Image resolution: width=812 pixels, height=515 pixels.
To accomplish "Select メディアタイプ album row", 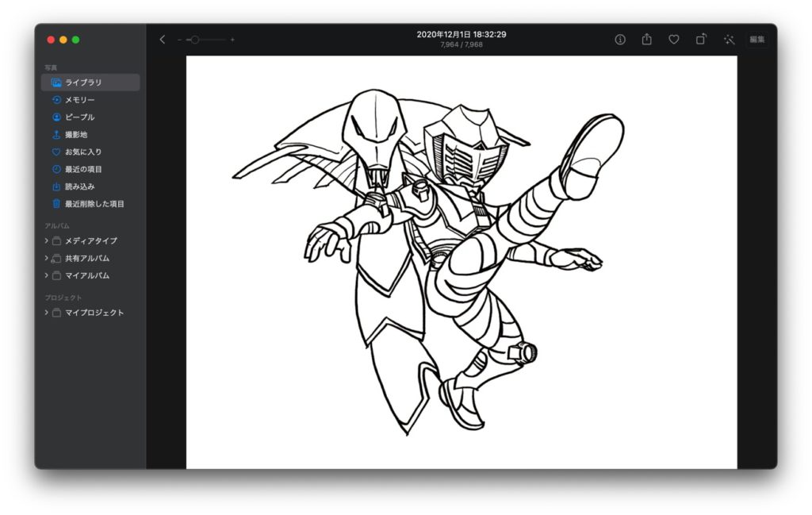I will point(90,241).
